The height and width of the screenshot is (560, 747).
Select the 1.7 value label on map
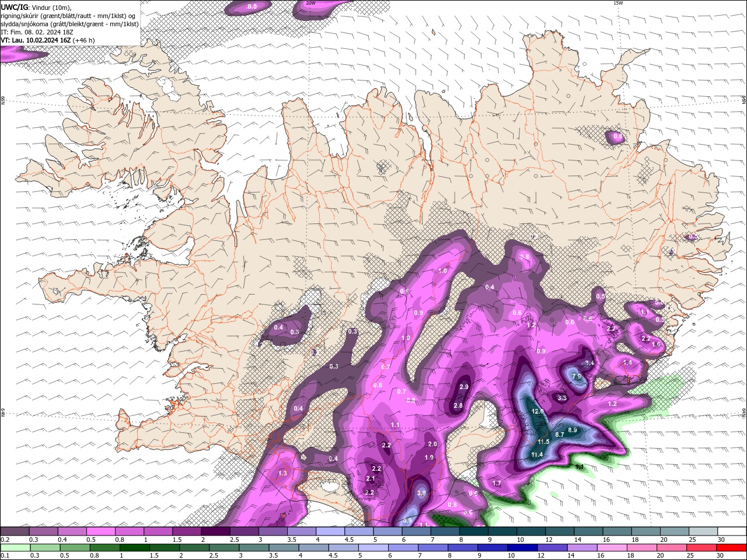(497, 483)
